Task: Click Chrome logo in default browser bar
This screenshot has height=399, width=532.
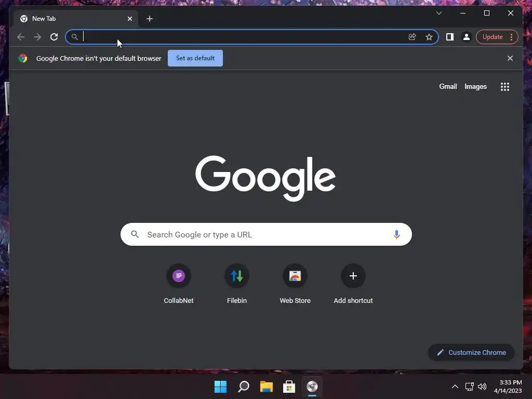Action: [x=23, y=58]
